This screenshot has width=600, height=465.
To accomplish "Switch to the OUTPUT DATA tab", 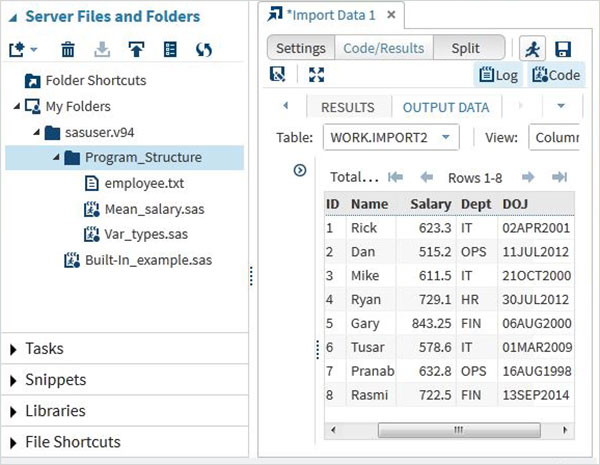I will pyautogui.click(x=446, y=107).
